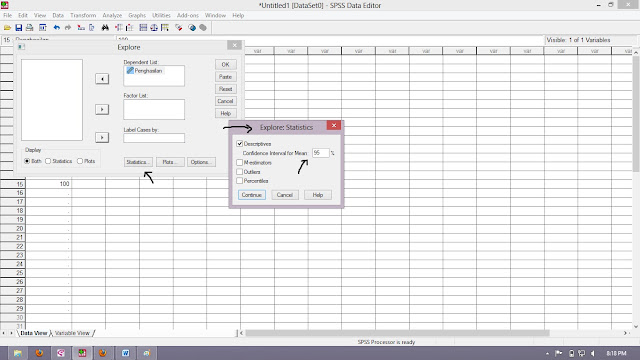Click the SPSS icon in the taskbar
This screenshot has height=360, width=640.
pyautogui.click(x=82, y=353)
